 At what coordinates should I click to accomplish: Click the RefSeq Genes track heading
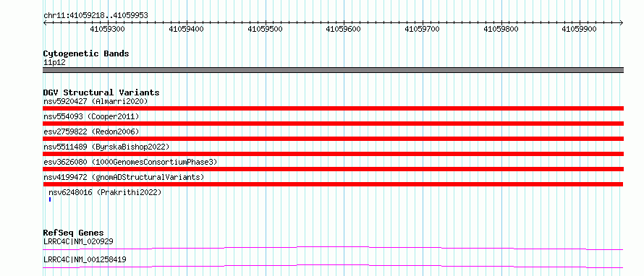[74, 233]
